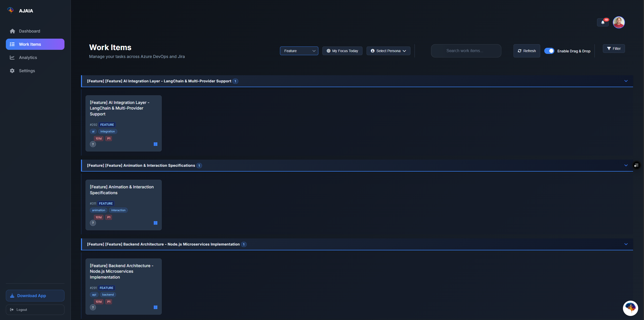Toggle the Enable Drag & Drop switch
This screenshot has width=644, height=320.
[549, 51]
